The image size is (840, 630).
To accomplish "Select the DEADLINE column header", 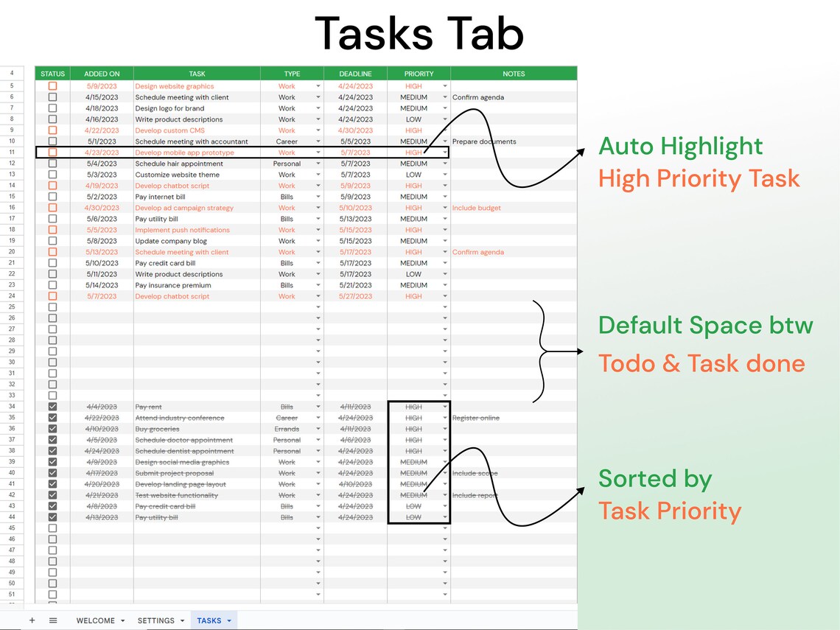I will pyautogui.click(x=356, y=74).
